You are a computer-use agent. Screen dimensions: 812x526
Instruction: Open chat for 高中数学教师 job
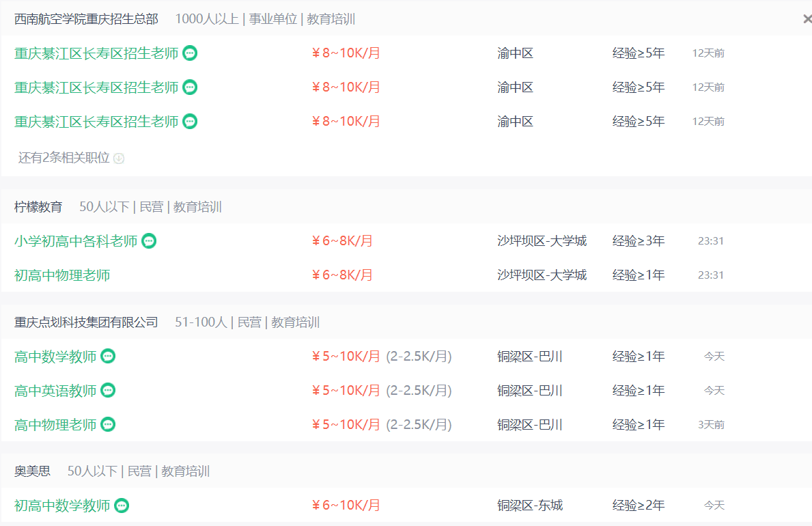[x=108, y=356]
